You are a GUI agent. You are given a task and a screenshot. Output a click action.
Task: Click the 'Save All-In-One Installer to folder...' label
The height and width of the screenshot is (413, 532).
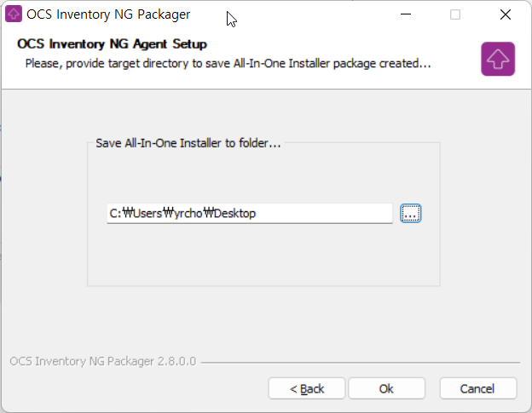188,143
